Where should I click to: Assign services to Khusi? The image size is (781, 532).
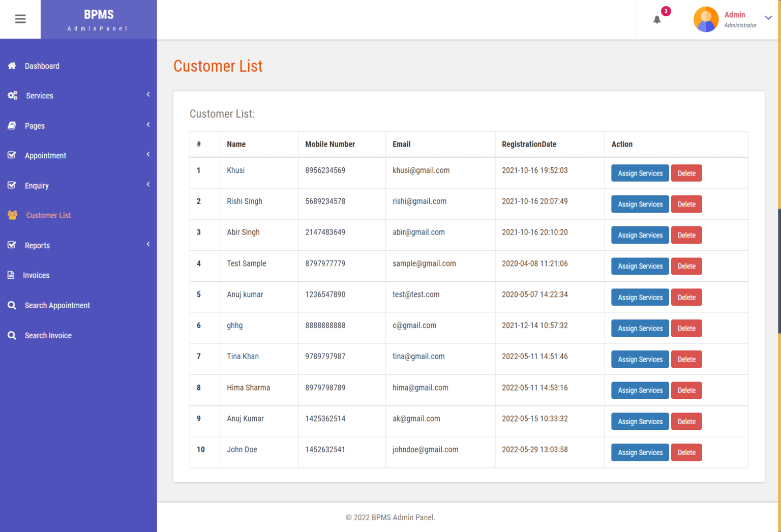tap(640, 173)
